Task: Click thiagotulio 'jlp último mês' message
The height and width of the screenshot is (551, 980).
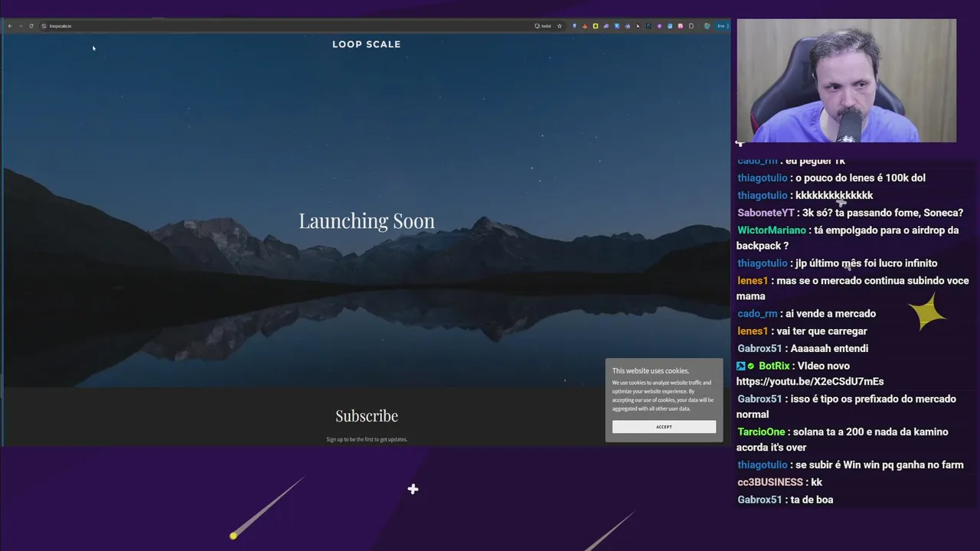Action: click(x=866, y=263)
